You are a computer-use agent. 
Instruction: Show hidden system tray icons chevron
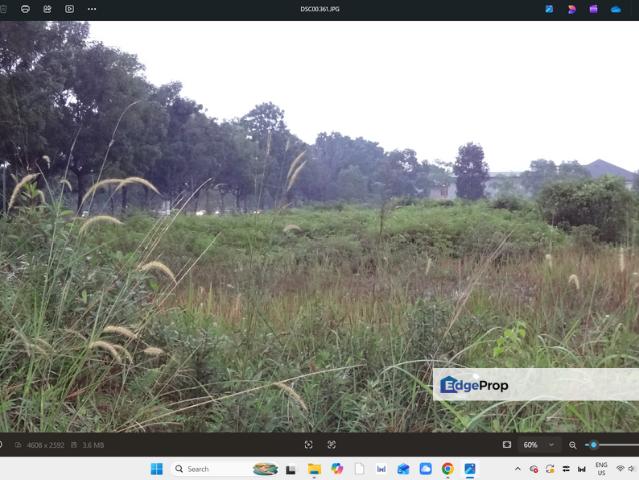click(518, 469)
